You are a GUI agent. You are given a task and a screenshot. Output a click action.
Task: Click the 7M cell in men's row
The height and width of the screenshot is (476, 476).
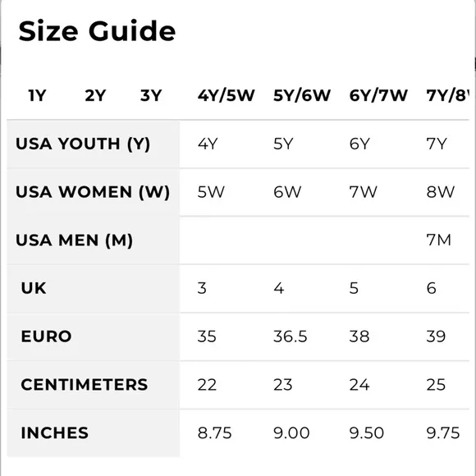pyautogui.click(x=439, y=240)
